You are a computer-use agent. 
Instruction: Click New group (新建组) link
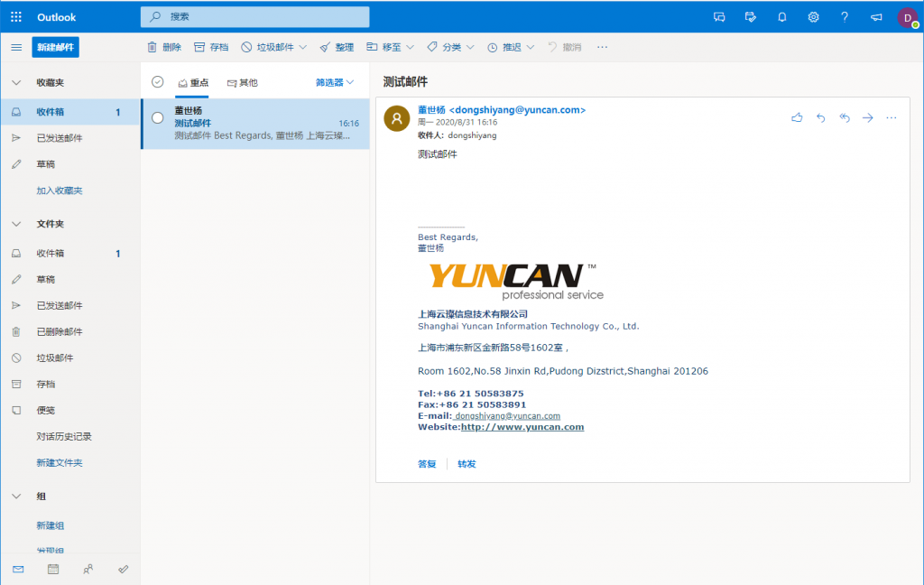(x=51, y=525)
